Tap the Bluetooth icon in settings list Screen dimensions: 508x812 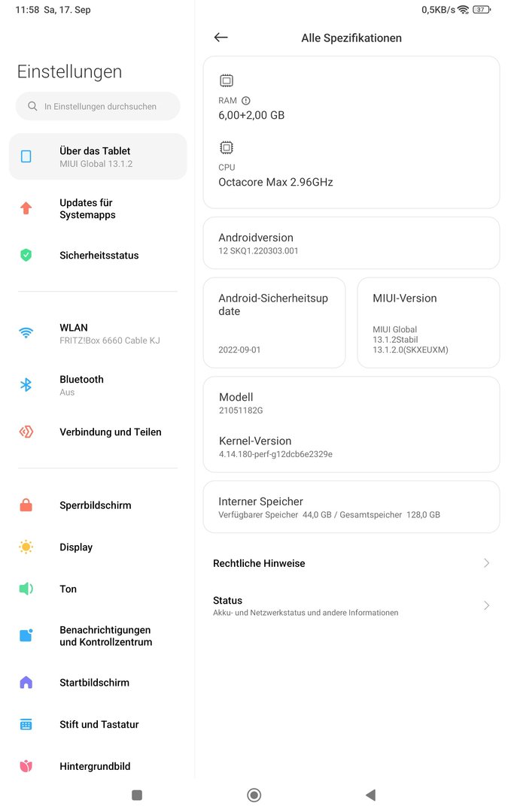click(26, 385)
